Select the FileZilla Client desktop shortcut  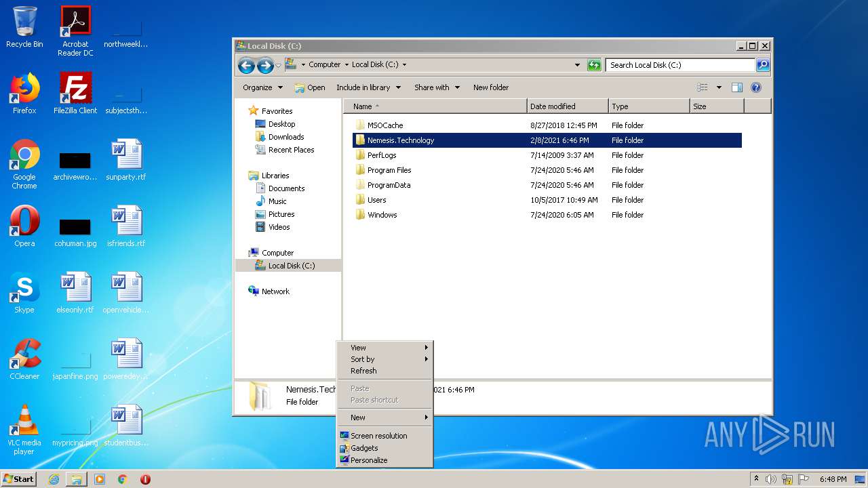pos(75,94)
